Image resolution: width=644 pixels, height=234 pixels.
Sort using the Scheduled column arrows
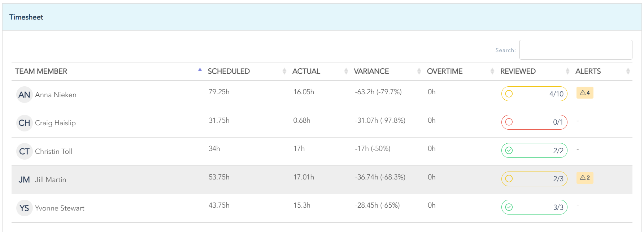[284, 71]
